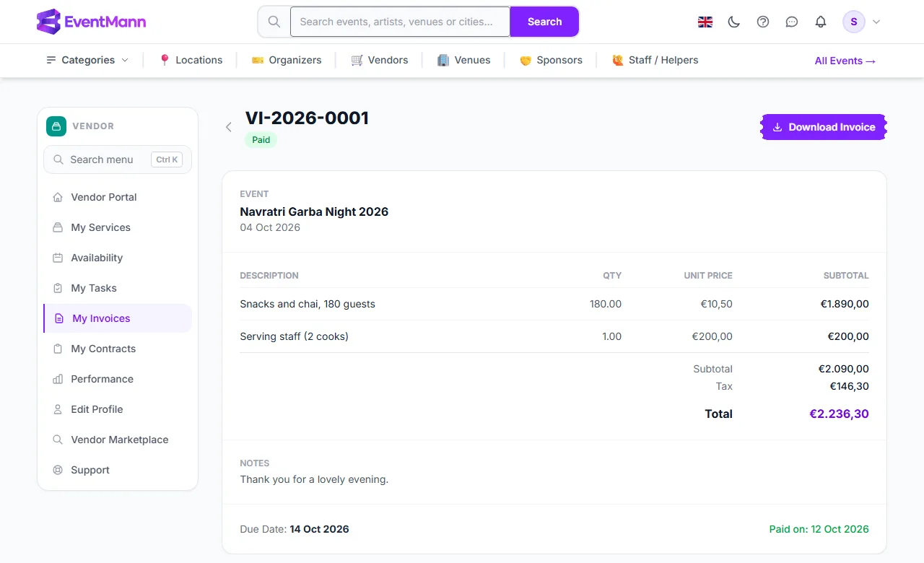Open the Organizers nav item
The height and width of the screenshot is (563, 924).
287,60
